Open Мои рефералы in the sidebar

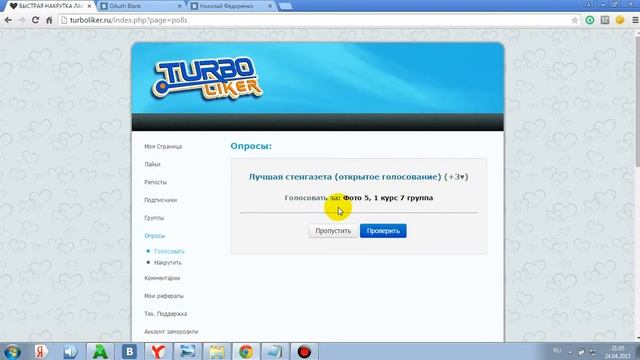[x=164, y=296]
